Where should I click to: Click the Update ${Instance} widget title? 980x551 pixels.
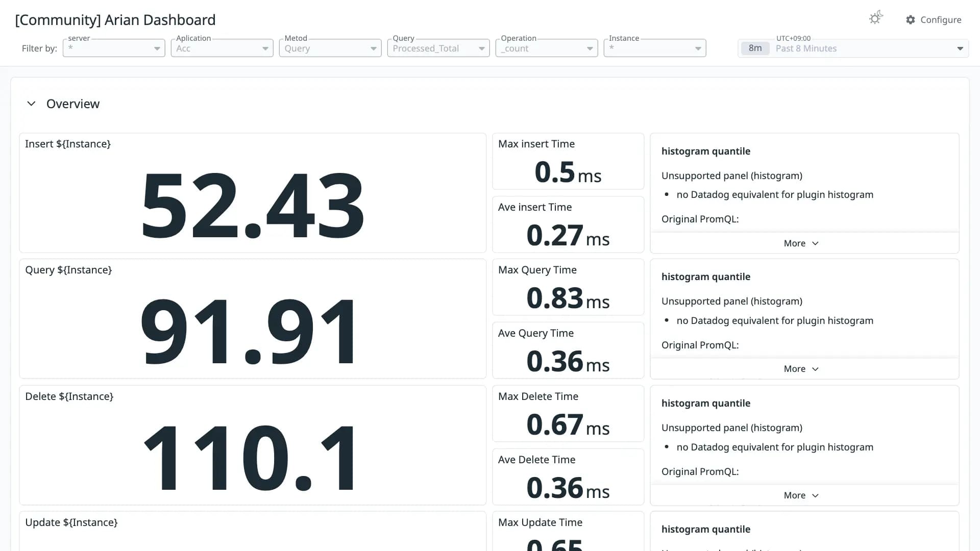coord(71,522)
